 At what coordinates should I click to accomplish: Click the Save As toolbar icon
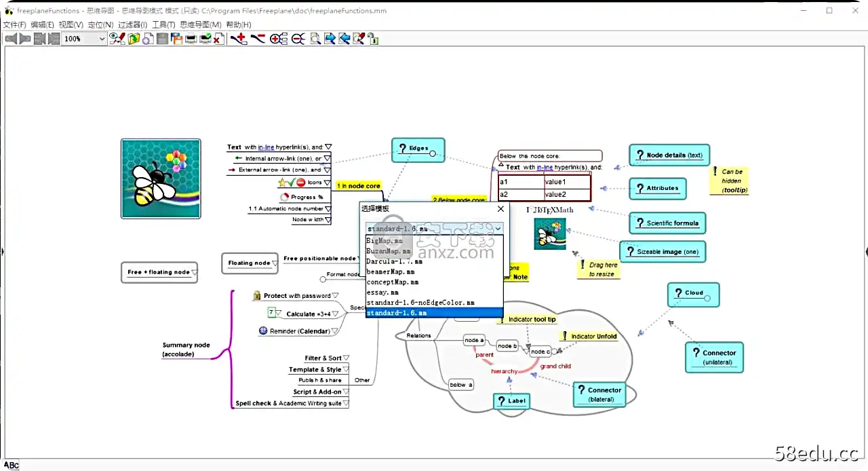click(176, 39)
